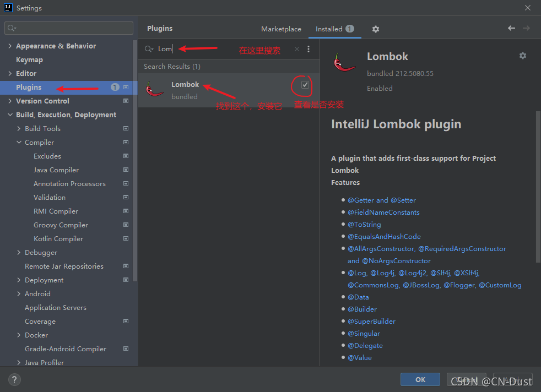
Task: Open Gradle-Android Compiler settings
Action: [x=66, y=349]
